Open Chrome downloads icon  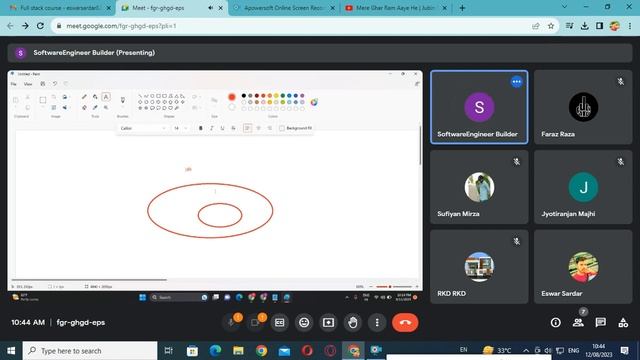coord(584,26)
